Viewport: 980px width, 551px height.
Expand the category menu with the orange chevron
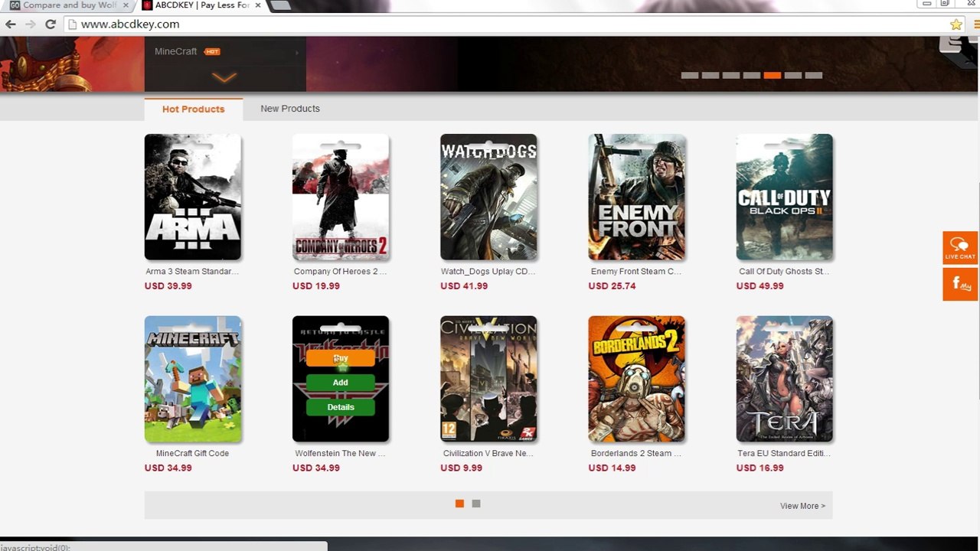224,77
